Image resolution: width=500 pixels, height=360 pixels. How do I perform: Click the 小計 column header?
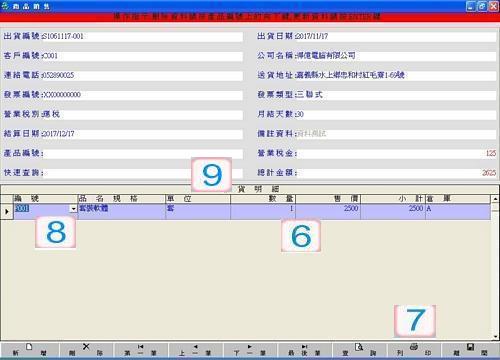coord(393,199)
